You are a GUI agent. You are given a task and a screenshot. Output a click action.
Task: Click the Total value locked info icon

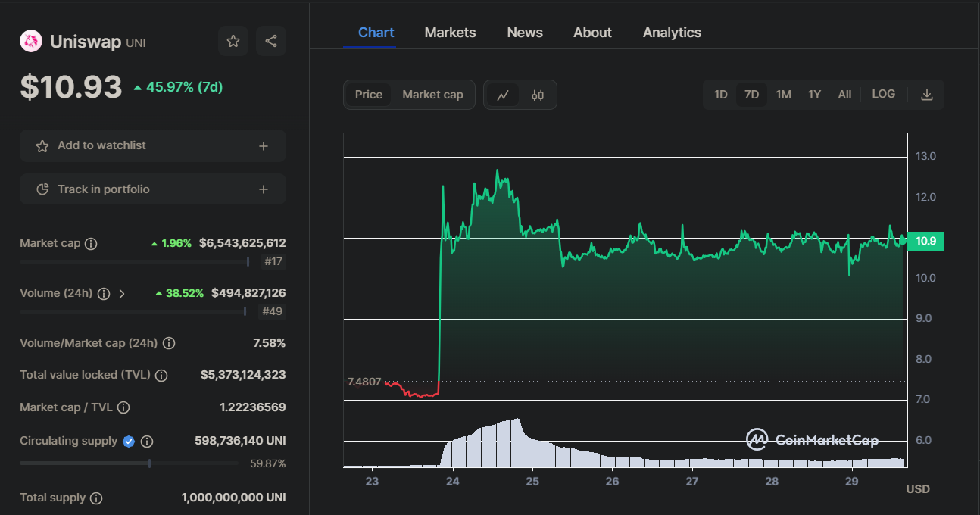(x=161, y=375)
